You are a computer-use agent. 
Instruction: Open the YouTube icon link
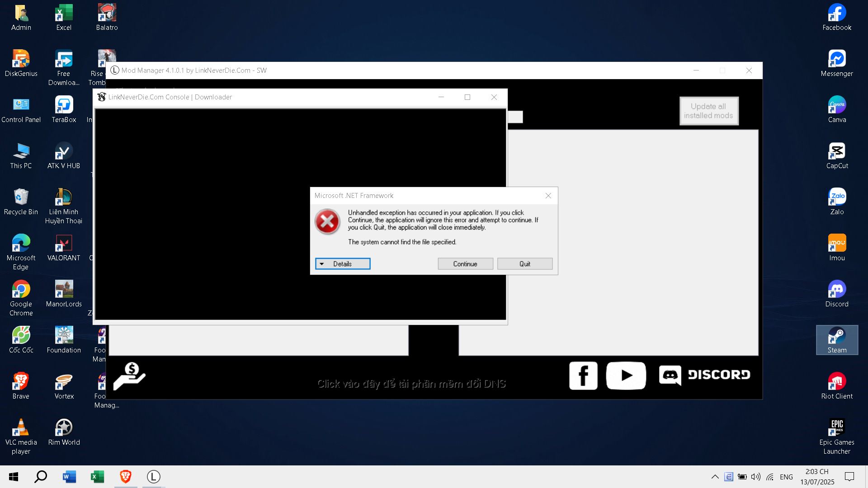point(626,375)
